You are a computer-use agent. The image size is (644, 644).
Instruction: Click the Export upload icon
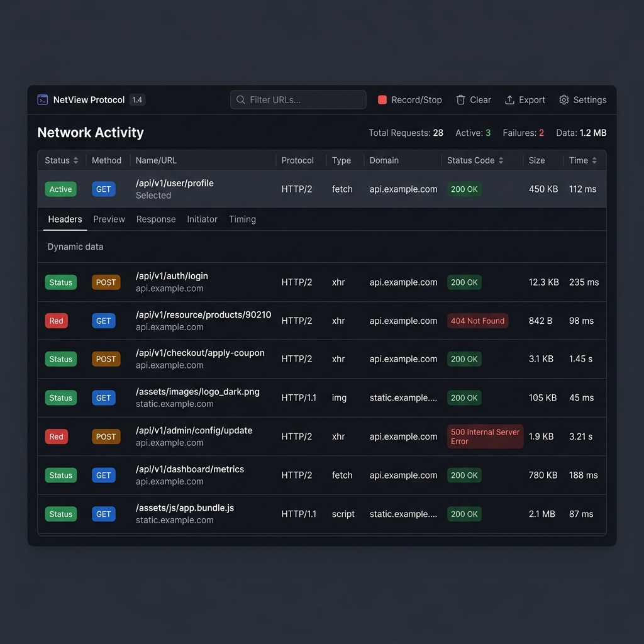click(509, 100)
